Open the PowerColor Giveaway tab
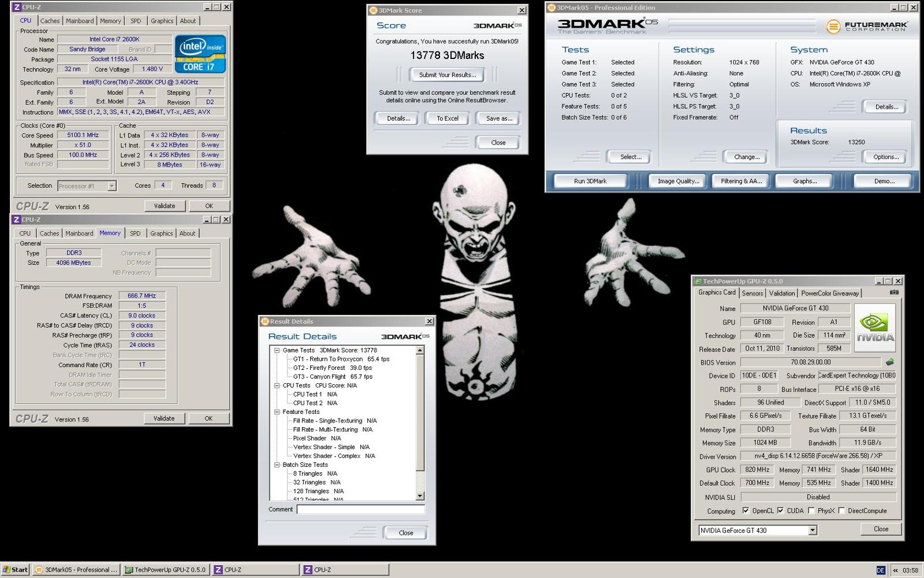Screen dimensions: 924x578 pos(830,294)
